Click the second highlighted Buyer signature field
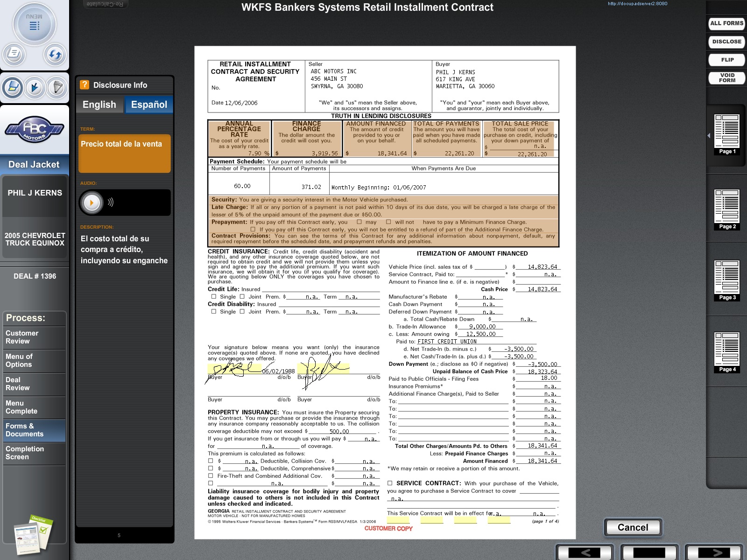Screen dimensions: 747x560 point(323,369)
